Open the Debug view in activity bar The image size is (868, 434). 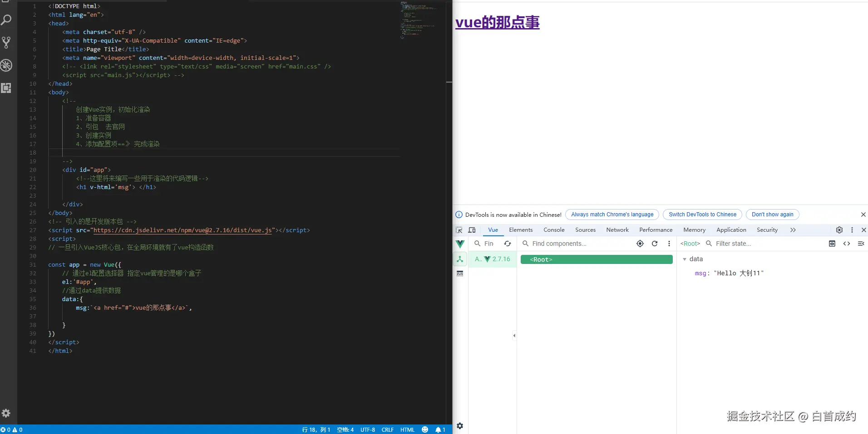[6, 65]
